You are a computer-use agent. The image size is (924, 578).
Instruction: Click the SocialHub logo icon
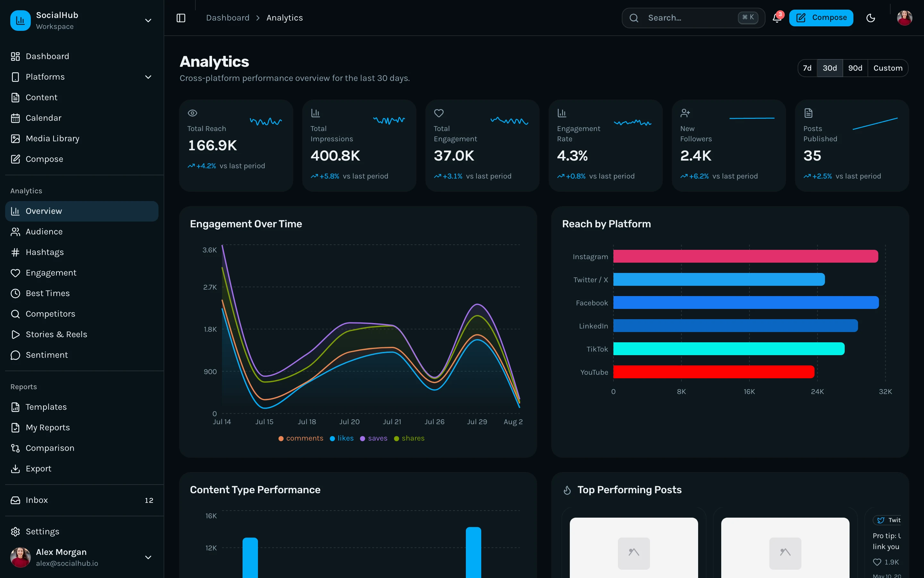click(x=20, y=20)
